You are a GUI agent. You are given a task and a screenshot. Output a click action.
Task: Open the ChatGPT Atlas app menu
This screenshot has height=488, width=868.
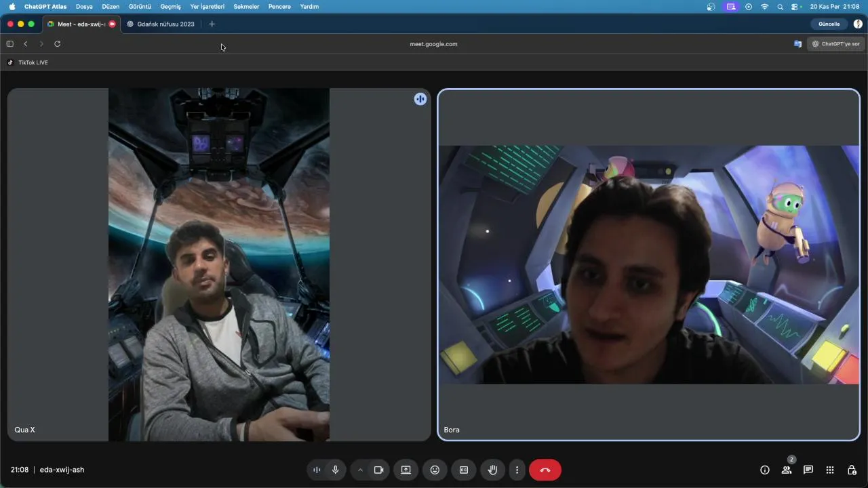45,7
